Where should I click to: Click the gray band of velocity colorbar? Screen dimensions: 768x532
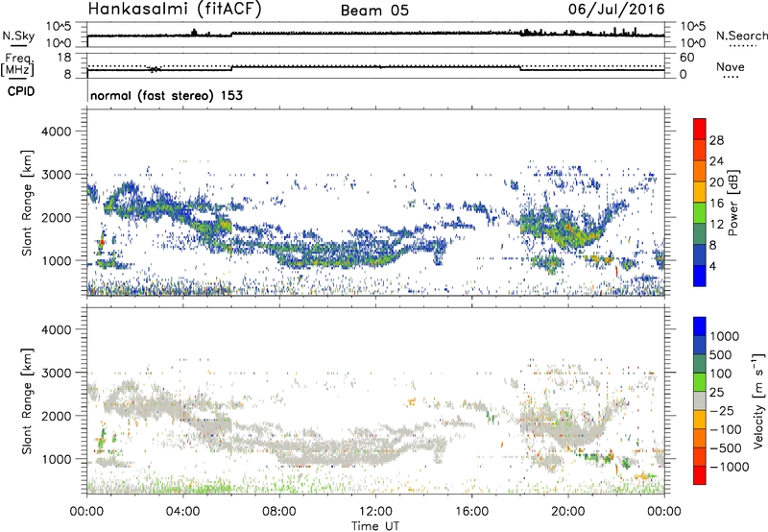tap(700, 401)
